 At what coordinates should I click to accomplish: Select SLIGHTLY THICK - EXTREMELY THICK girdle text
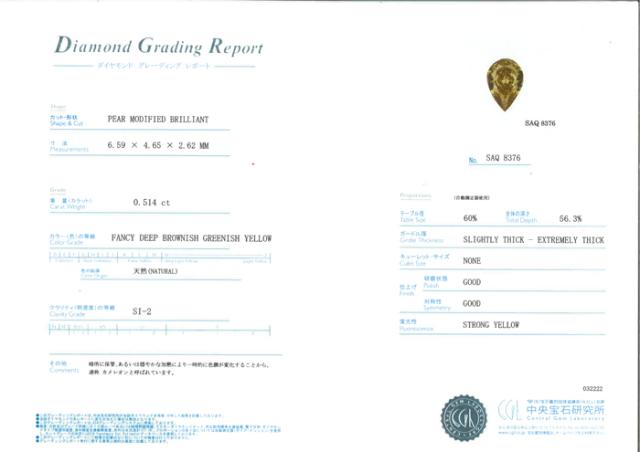point(533,241)
